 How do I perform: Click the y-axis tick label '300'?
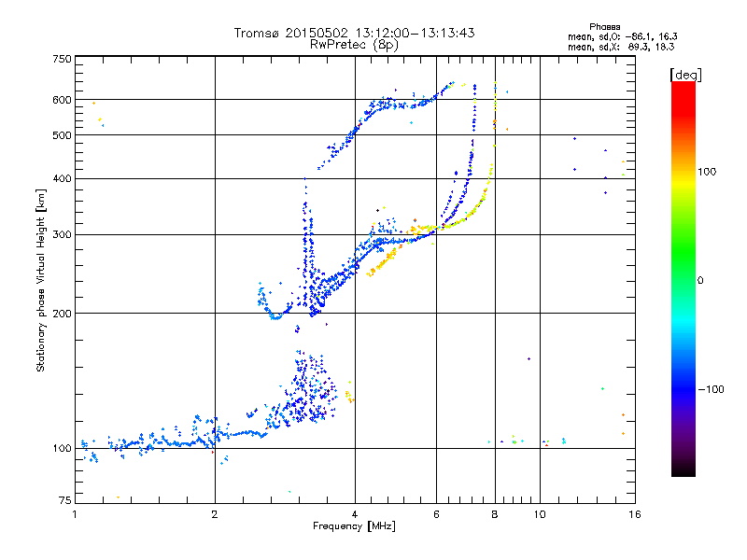[62, 234]
